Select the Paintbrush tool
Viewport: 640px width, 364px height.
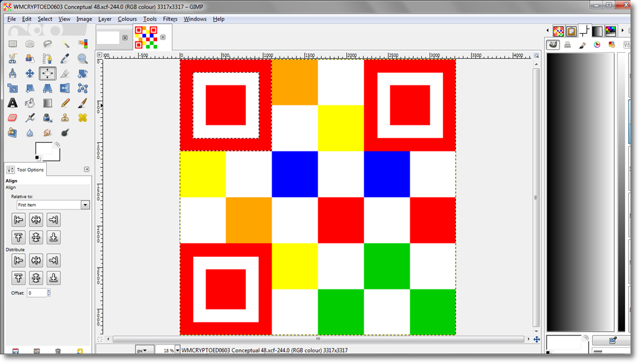click(x=82, y=103)
